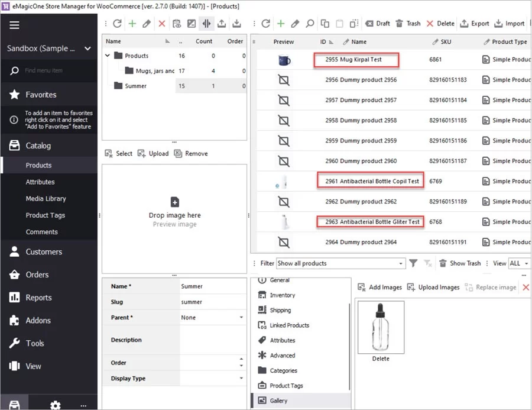Click the Upload Images button in Gallery

pos(433,287)
